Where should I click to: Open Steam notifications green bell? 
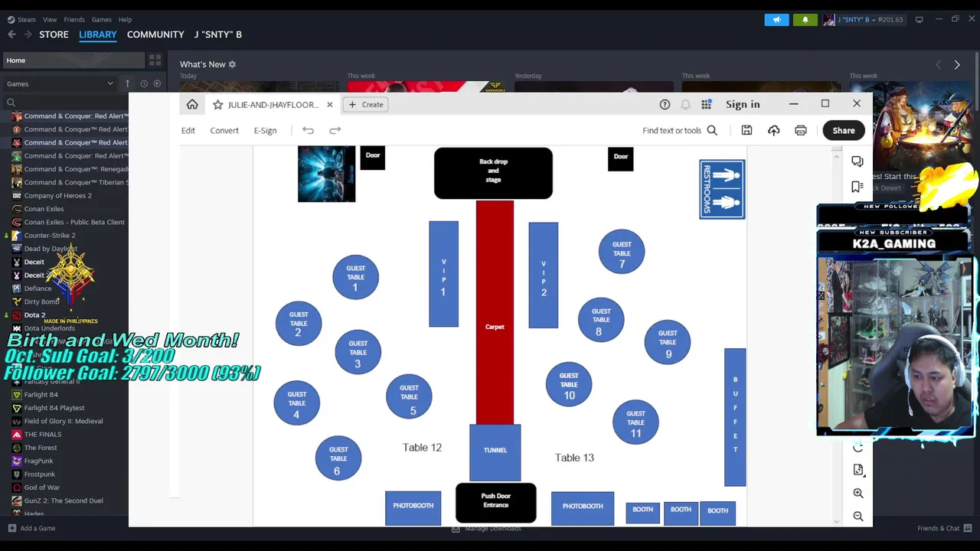pos(805,19)
